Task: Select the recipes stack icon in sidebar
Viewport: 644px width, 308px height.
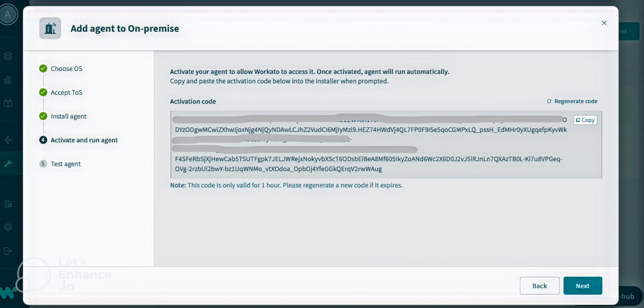Action: tap(7, 56)
